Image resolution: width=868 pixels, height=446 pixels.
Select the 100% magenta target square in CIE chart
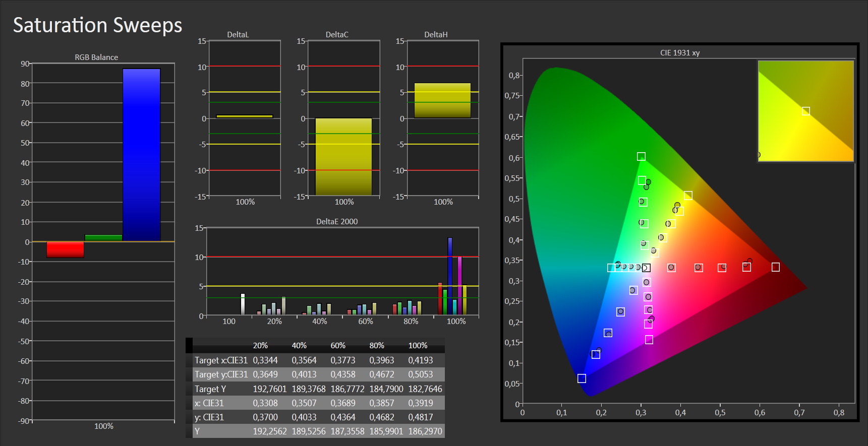click(649, 340)
